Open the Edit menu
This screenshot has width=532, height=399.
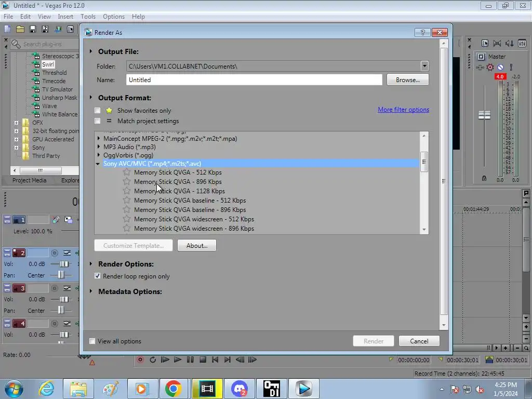click(25, 16)
